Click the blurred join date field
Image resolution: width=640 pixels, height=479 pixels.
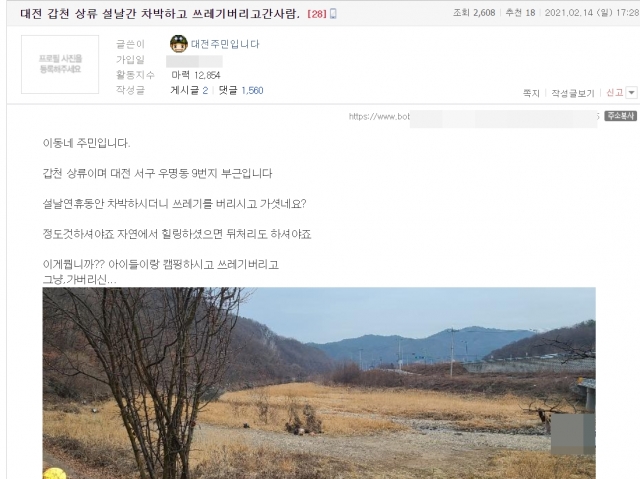(194, 61)
